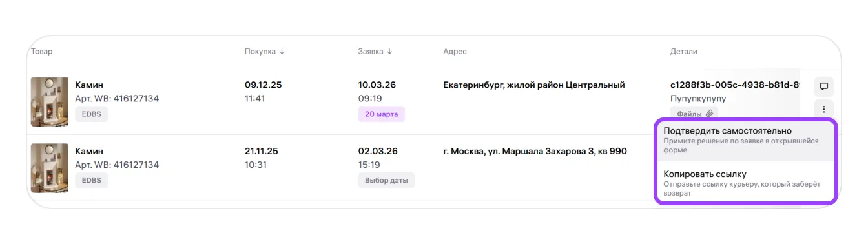Select Подтвердить самостоятельно menu item
This screenshot has height=244, width=868.
[x=746, y=140]
